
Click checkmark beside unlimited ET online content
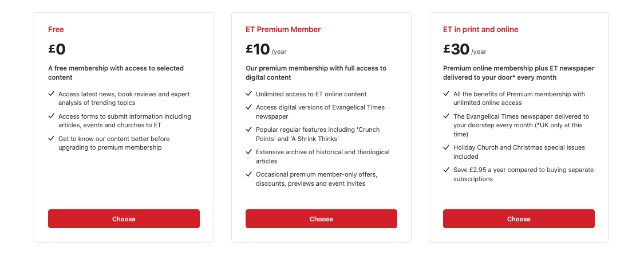(249, 94)
